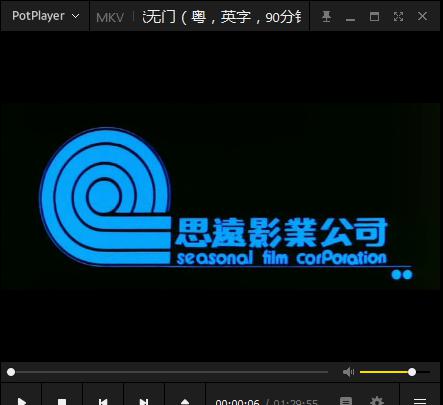This screenshot has height=405, width=443.
Task: Click the video file title text
Action: click(x=222, y=17)
